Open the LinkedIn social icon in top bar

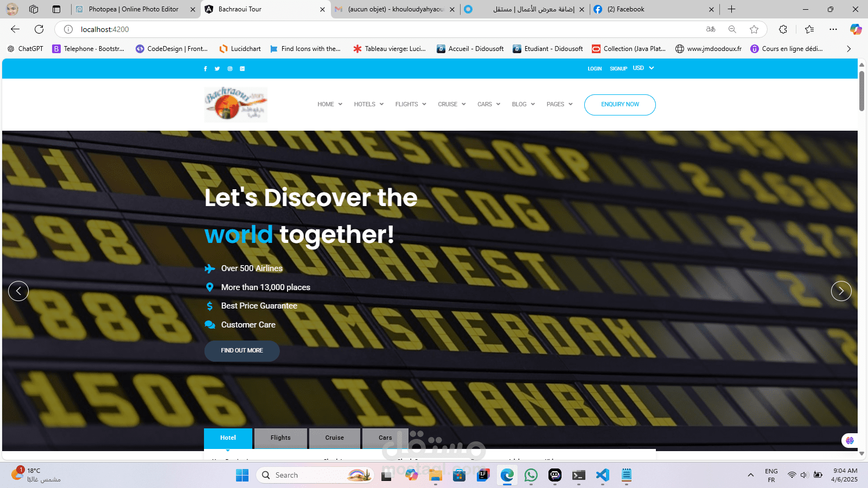click(x=242, y=69)
